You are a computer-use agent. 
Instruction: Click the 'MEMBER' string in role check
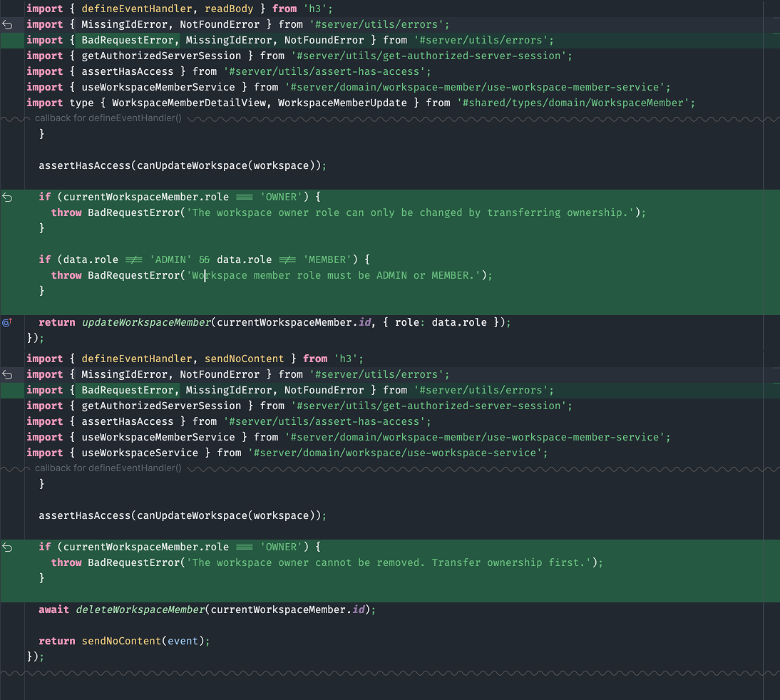click(327, 259)
